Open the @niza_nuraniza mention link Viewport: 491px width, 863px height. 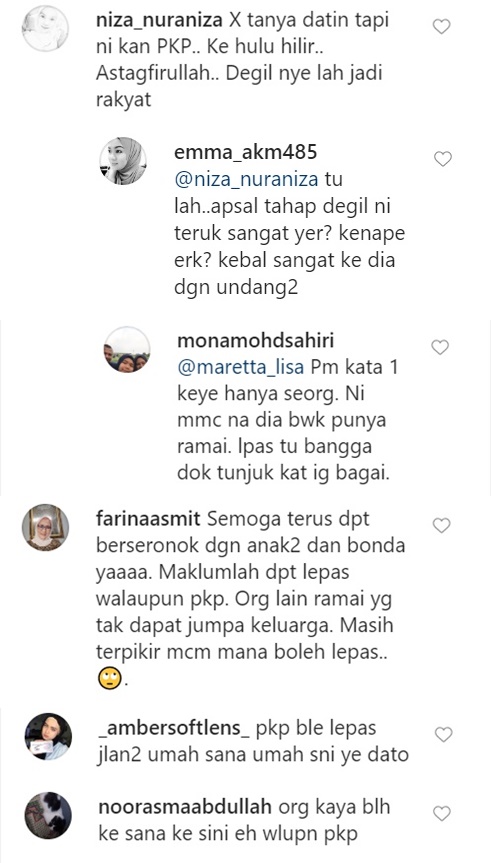coord(246,180)
